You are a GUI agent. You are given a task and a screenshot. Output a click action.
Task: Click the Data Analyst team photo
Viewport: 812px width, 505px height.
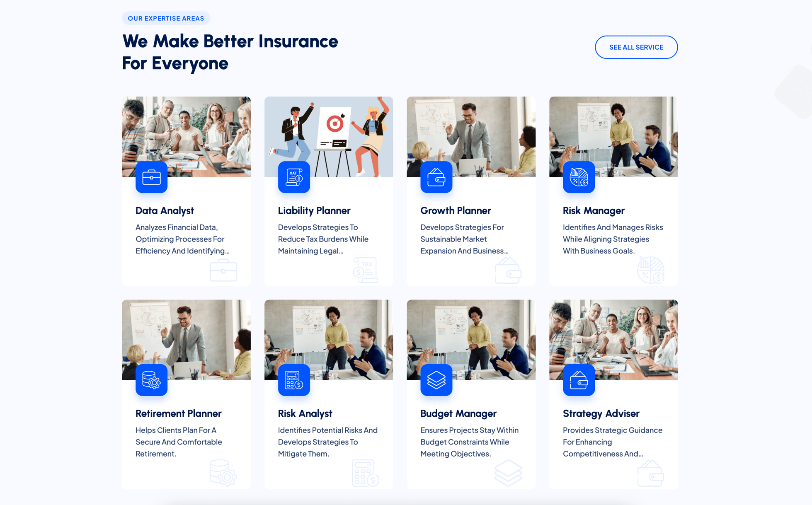click(186, 137)
